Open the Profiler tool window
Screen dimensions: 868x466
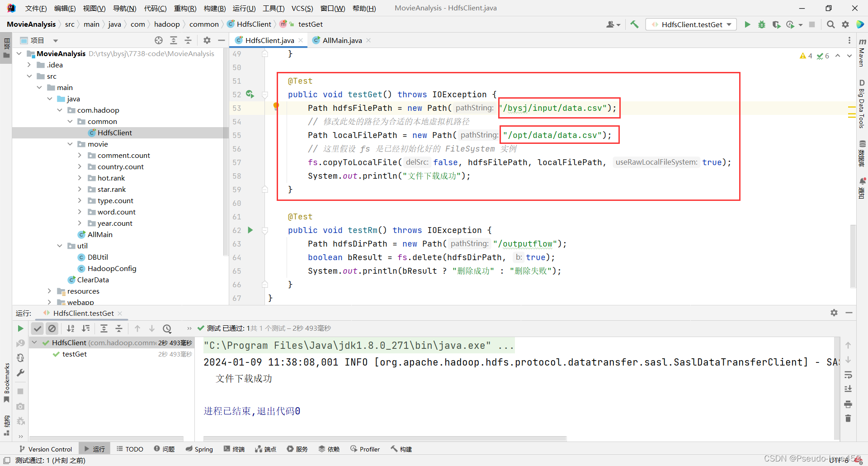click(365, 449)
